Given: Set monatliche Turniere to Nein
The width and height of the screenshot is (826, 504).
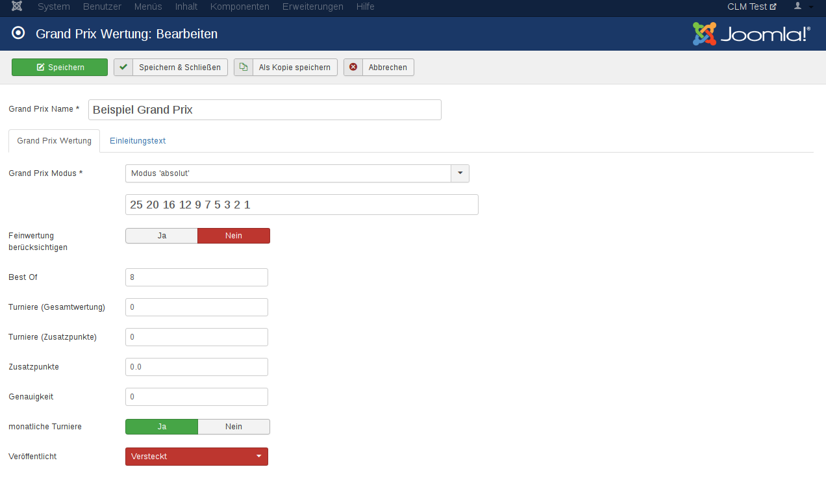Looking at the screenshot, I should 233,427.
